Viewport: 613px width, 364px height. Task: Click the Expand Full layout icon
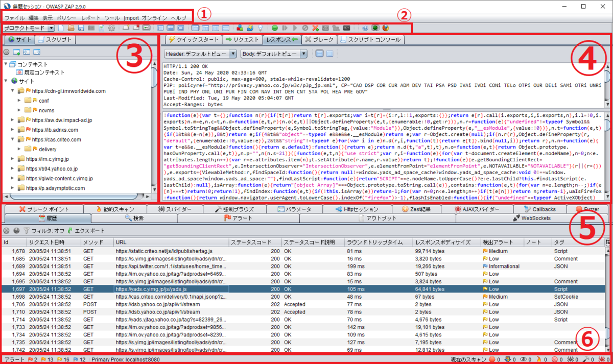click(x=180, y=28)
